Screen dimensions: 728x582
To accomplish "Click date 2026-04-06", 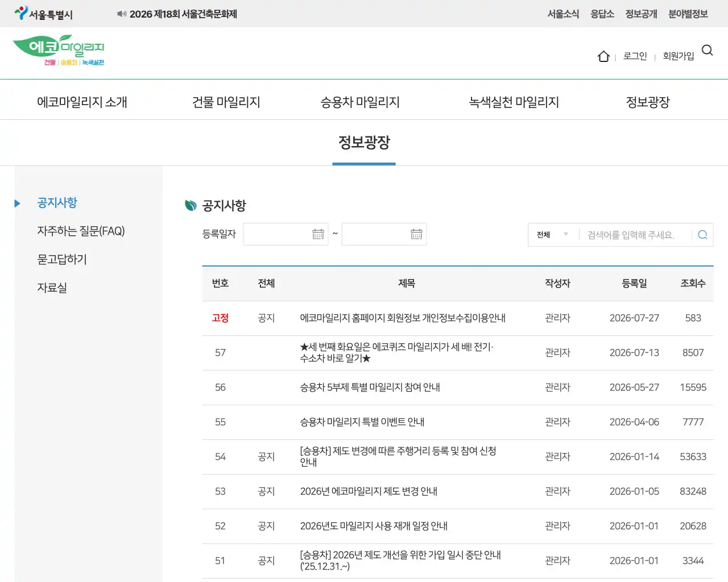I will point(634,422).
